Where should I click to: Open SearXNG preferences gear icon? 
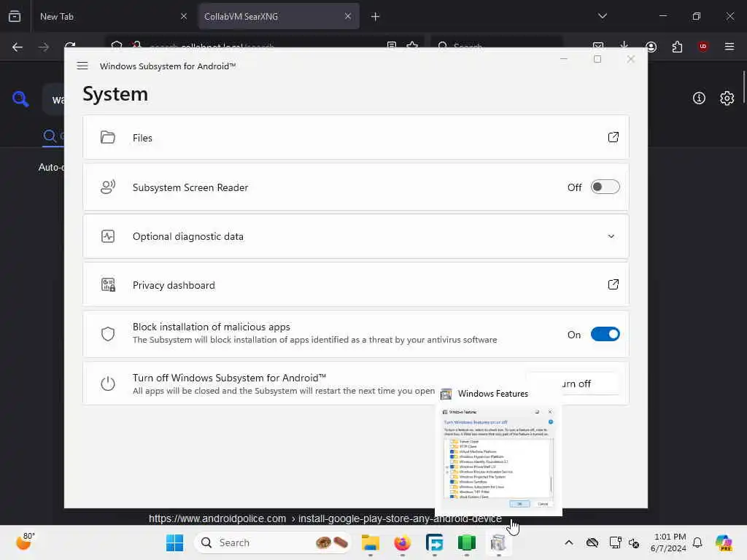click(727, 98)
